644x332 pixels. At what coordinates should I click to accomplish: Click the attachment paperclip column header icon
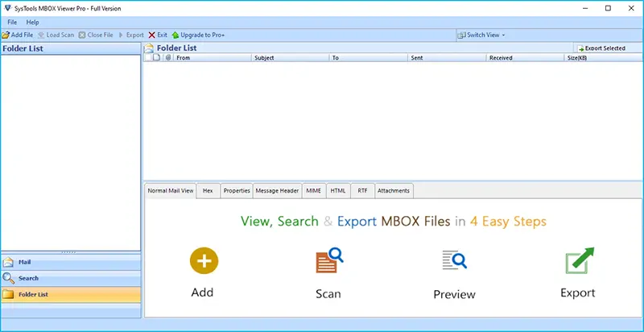click(x=167, y=57)
